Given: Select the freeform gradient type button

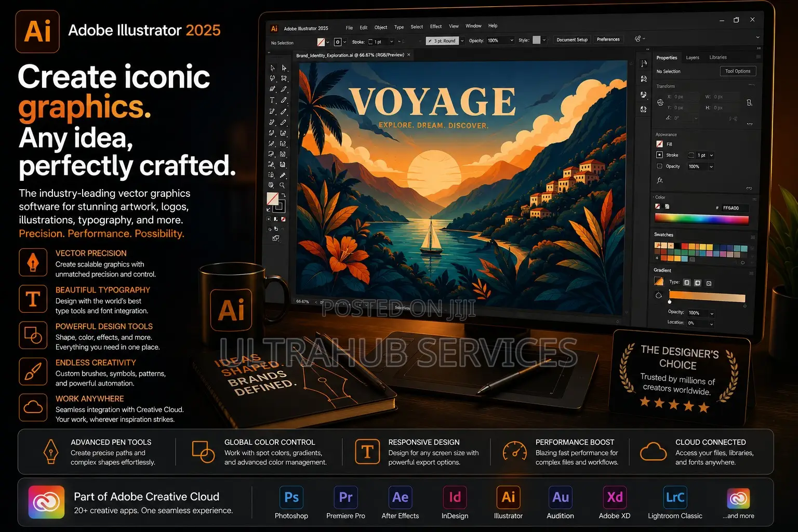Looking at the screenshot, I should [x=709, y=283].
